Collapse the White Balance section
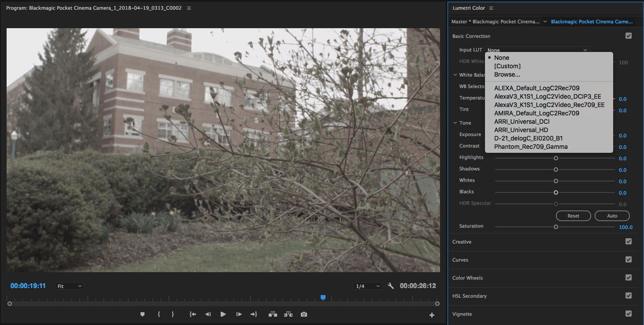The image size is (644, 325). coord(455,74)
